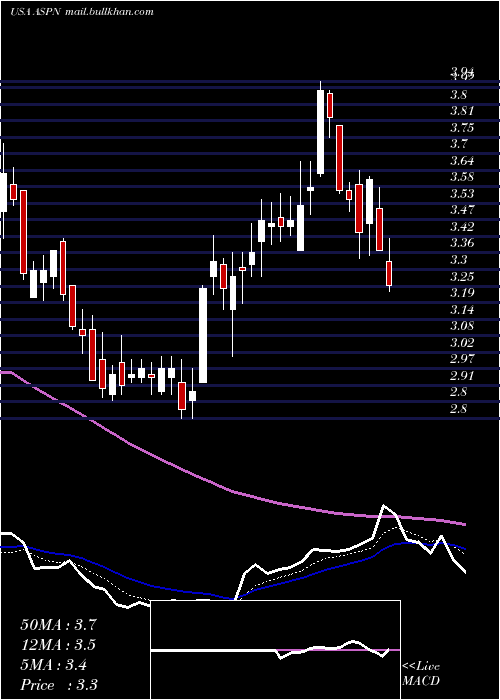The height and width of the screenshot is (700, 500).
Task: Select the 50MA : 3.7 readout
Action: [58, 625]
